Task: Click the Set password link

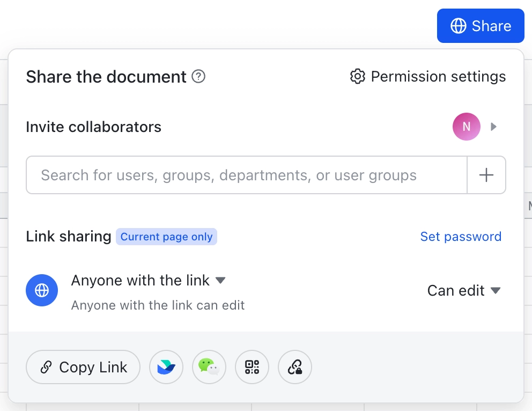Action: (461, 237)
